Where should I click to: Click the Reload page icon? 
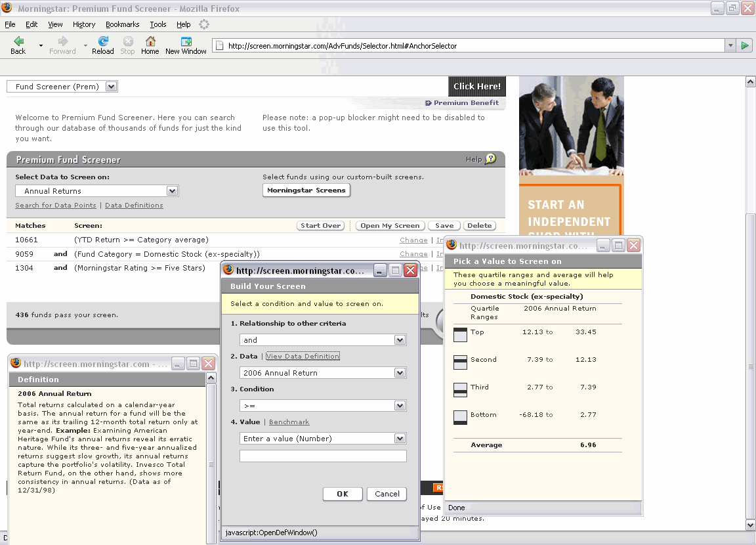(103, 41)
